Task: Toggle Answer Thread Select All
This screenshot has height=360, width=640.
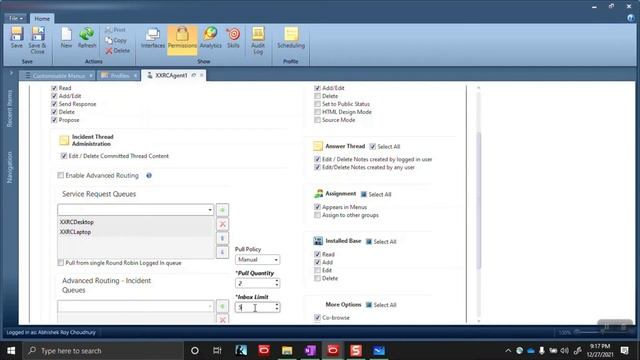Action: click(373, 147)
